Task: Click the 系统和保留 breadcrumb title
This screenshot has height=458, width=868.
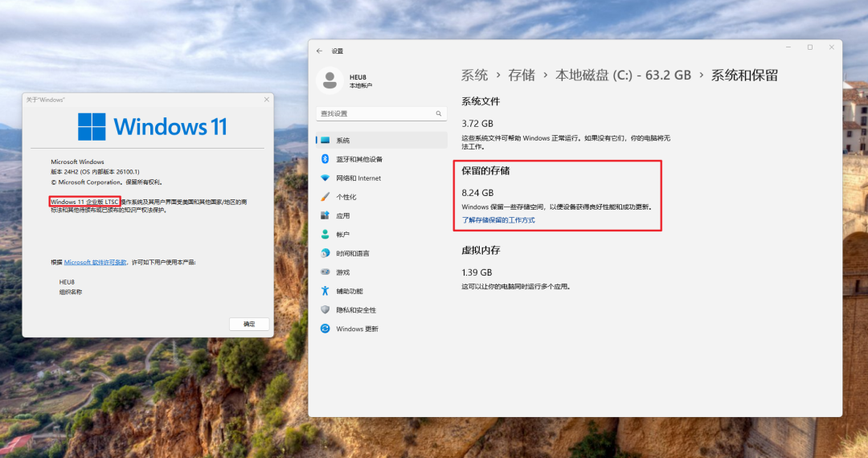Action: [x=744, y=76]
